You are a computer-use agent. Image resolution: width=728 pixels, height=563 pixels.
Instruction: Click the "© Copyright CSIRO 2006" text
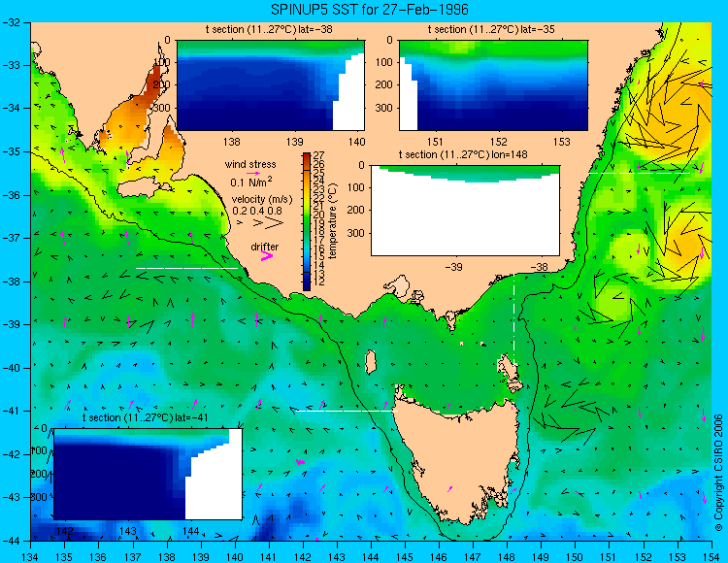718,473
